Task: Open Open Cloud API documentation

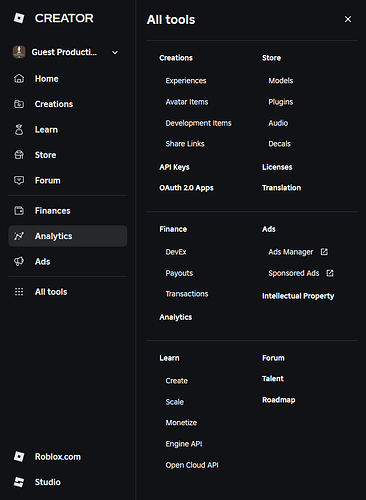Action: (x=192, y=465)
